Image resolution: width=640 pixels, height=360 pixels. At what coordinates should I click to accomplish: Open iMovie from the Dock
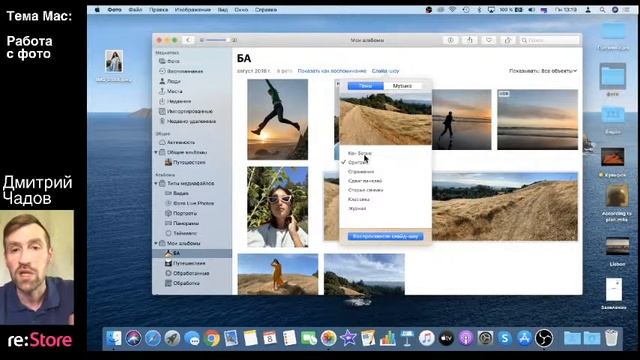click(348, 338)
